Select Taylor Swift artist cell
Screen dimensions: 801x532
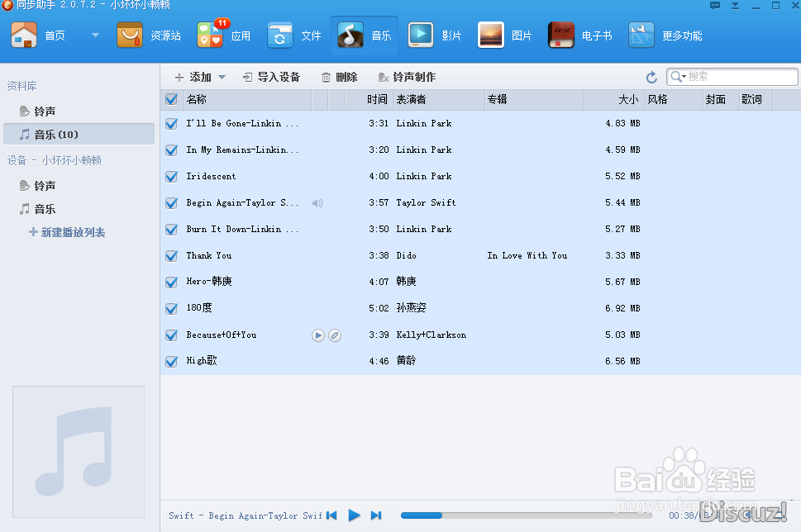(426, 202)
